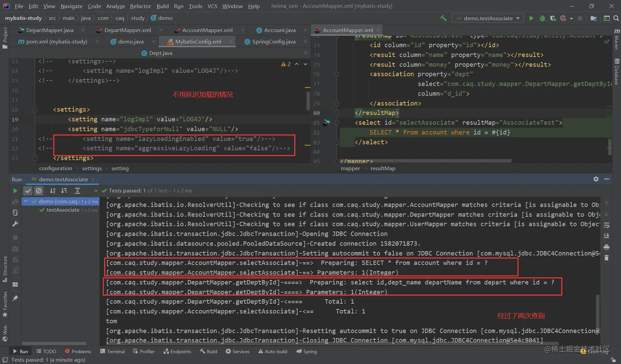621x364 pixels.
Task: Fold the association tag at line 76
Action: [x=337, y=74]
